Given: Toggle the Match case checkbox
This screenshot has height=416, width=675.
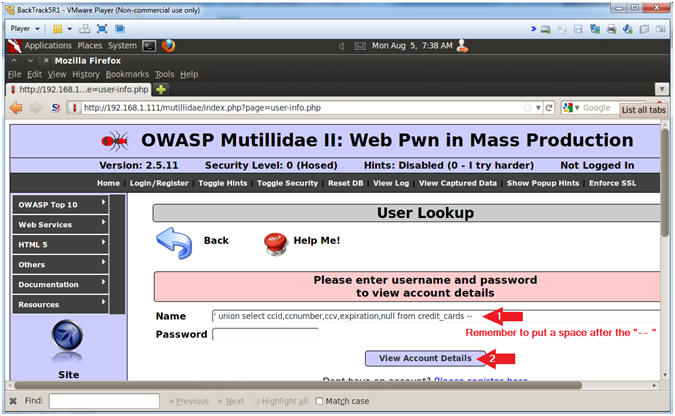Looking at the screenshot, I should (319, 401).
